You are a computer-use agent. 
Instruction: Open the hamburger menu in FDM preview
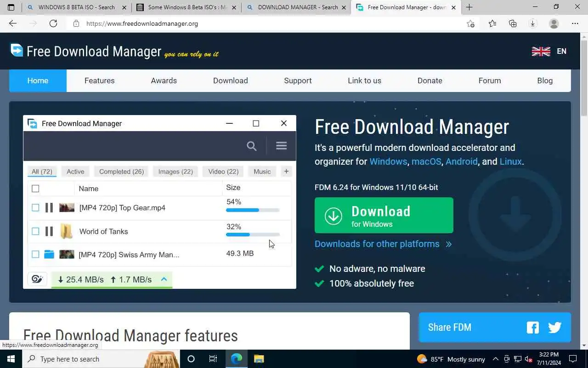point(282,146)
